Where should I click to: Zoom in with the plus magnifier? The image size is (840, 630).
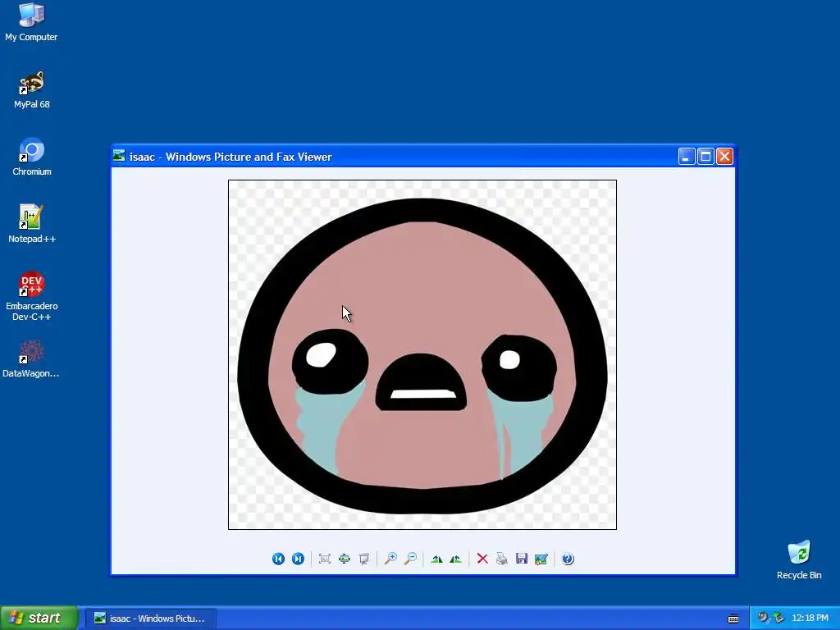tap(390, 559)
